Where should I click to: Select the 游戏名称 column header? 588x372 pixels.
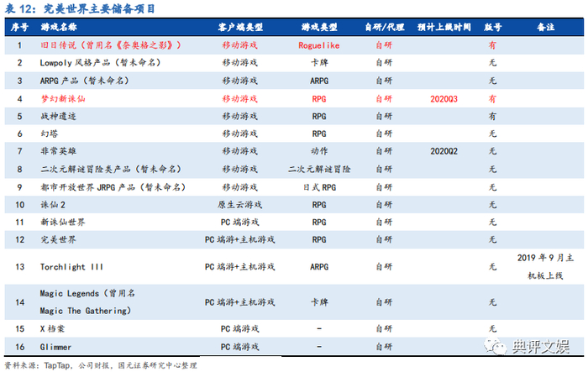pyautogui.click(x=59, y=27)
